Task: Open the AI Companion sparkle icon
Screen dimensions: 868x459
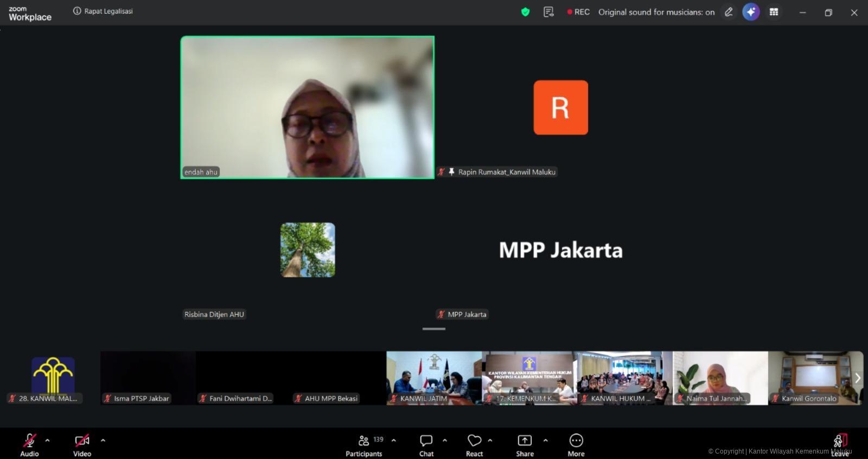Action: tap(751, 12)
